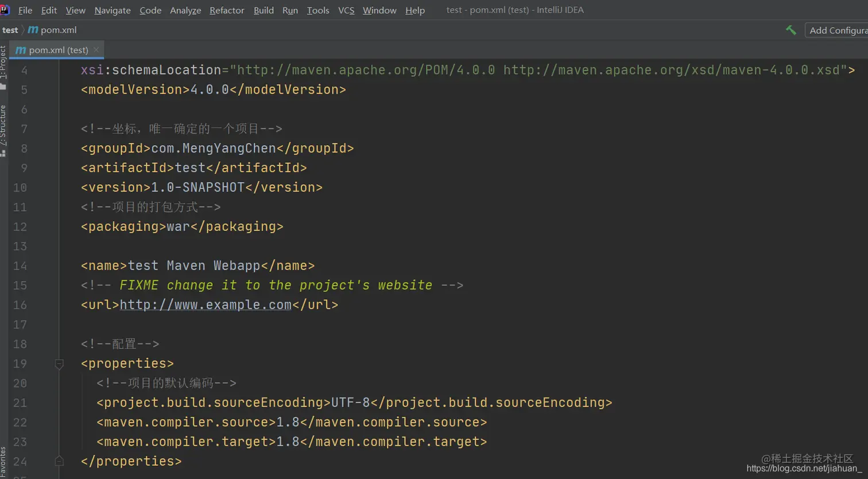Click line number 5 in the gutter
Viewport: 868px width, 479px height.
point(24,90)
